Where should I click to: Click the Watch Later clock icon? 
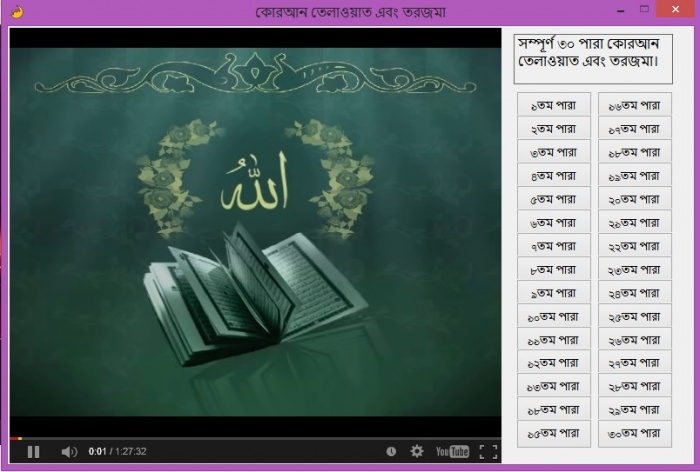coord(391,451)
